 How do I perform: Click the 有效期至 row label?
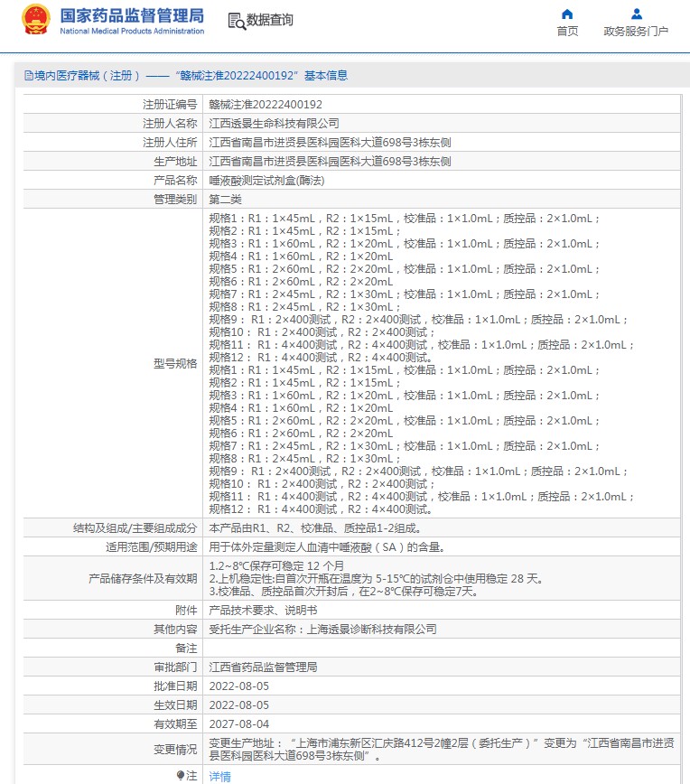tap(175, 724)
